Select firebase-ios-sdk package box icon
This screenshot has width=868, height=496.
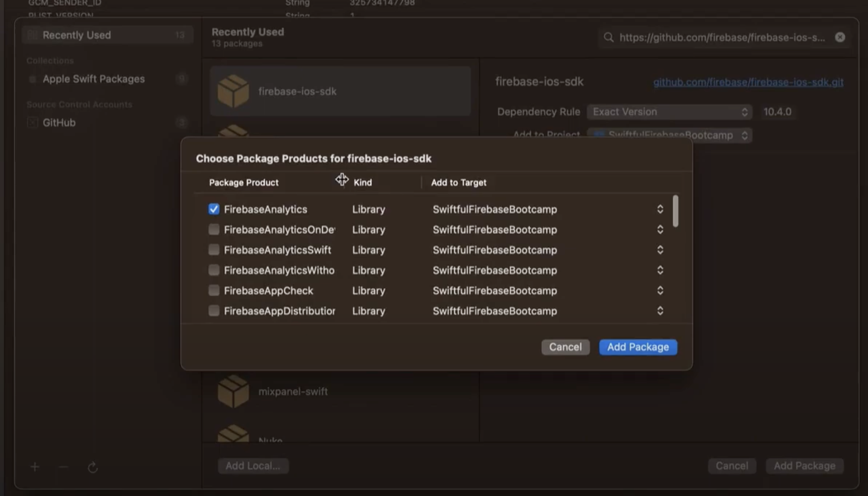pyautogui.click(x=233, y=91)
